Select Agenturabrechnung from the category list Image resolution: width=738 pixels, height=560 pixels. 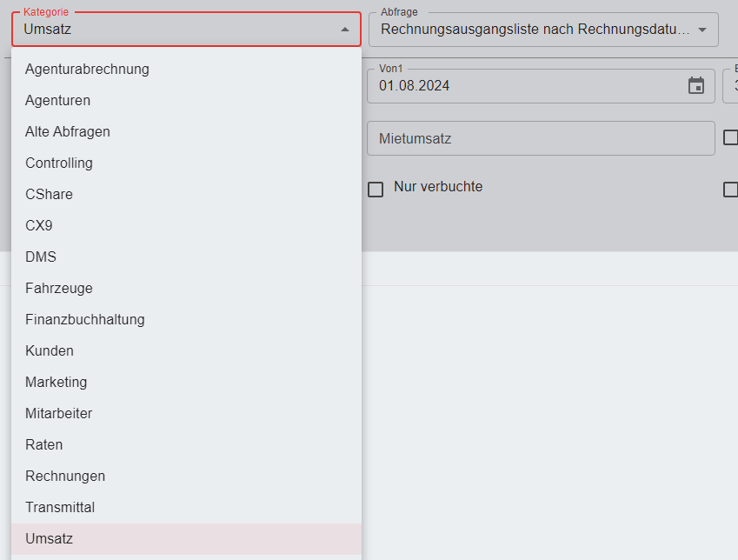click(x=87, y=69)
